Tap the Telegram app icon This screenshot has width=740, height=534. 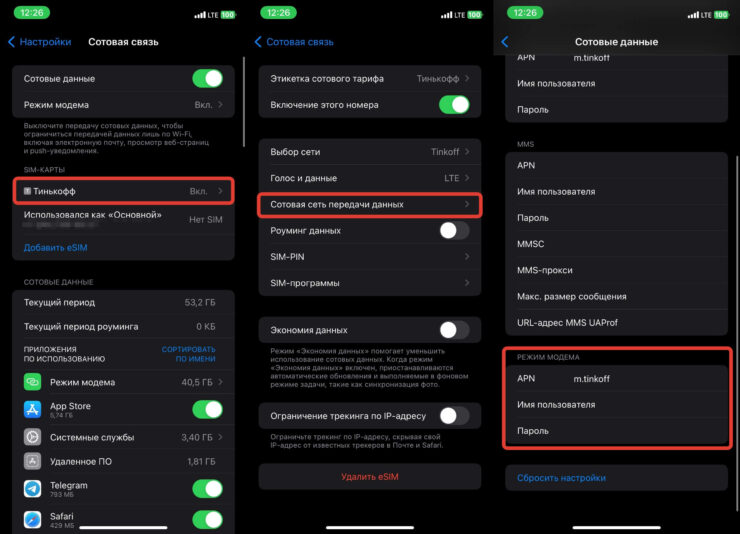[32, 489]
